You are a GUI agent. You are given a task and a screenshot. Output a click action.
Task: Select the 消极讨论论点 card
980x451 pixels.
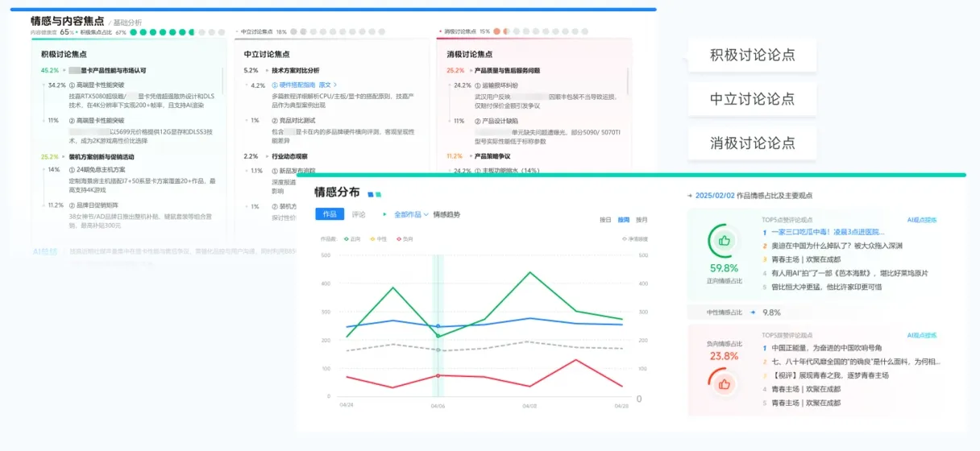[752, 143]
